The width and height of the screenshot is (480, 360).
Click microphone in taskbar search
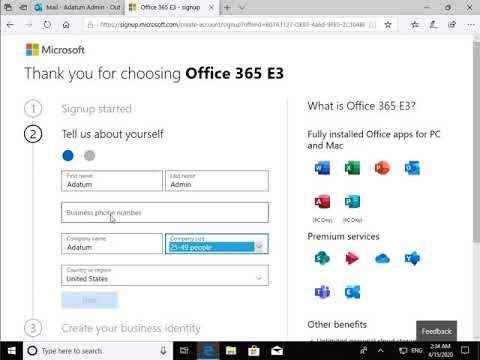[163, 351]
